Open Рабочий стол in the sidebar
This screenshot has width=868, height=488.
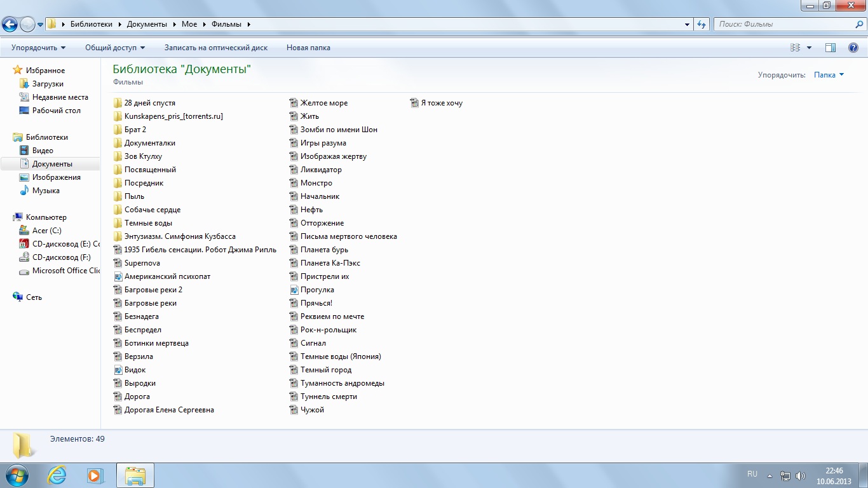point(57,111)
